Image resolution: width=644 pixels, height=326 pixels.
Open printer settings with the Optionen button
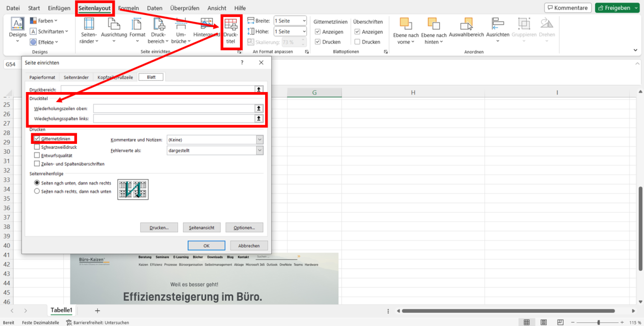244,227
